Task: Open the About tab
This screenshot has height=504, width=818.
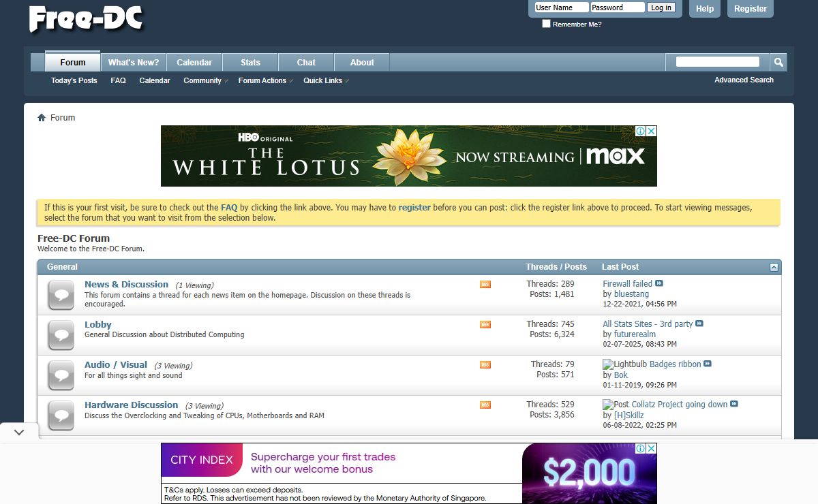Action: tap(362, 62)
